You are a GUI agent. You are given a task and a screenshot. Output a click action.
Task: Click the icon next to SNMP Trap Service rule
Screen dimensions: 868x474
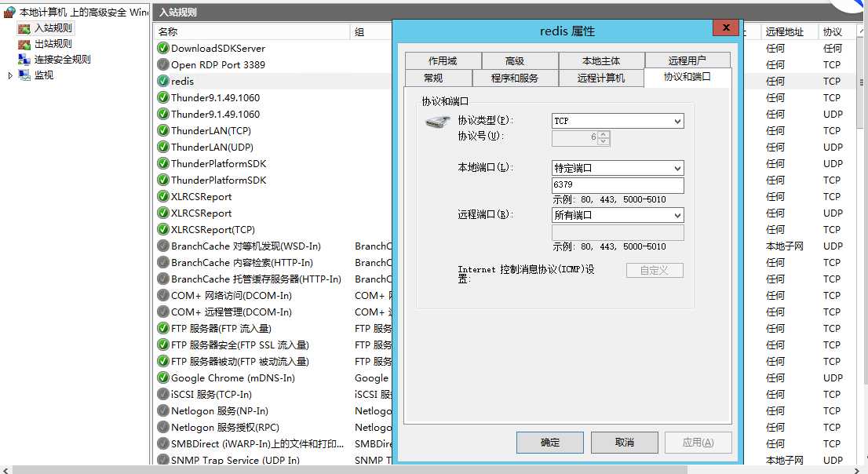click(162, 461)
